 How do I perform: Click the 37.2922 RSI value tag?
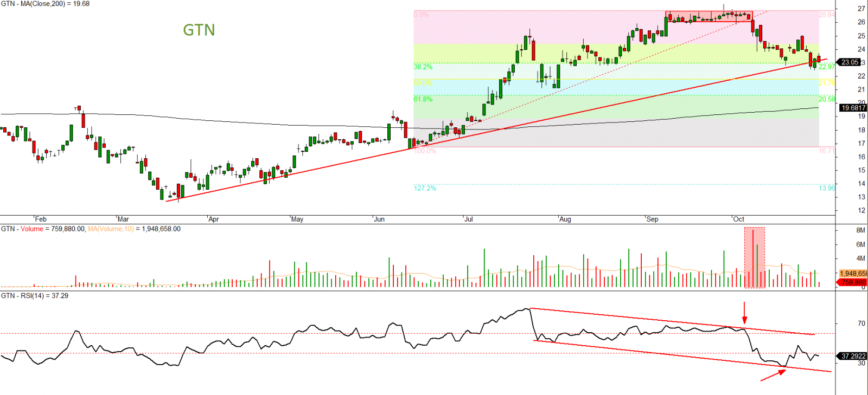pos(853,356)
